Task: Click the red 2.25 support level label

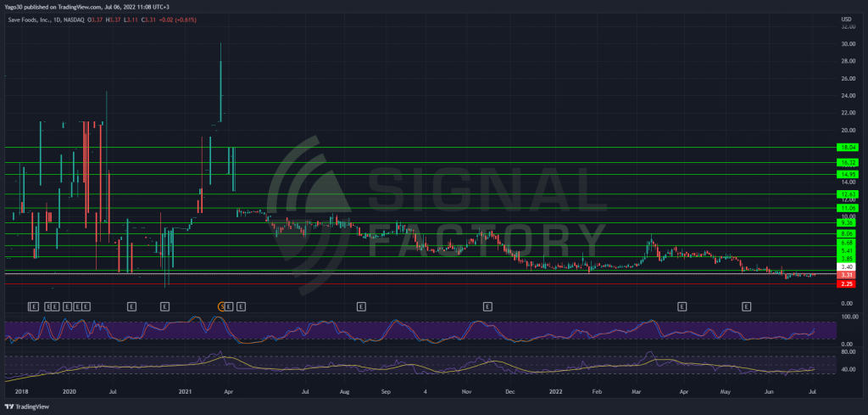Action: pyautogui.click(x=848, y=283)
